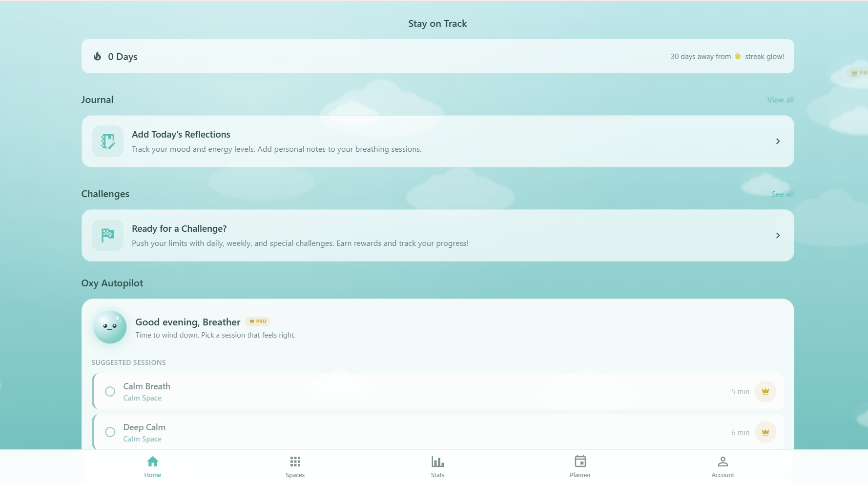Click the PRO badge next to the greeting
This screenshot has height=483, width=868.
[x=258, y=321]
